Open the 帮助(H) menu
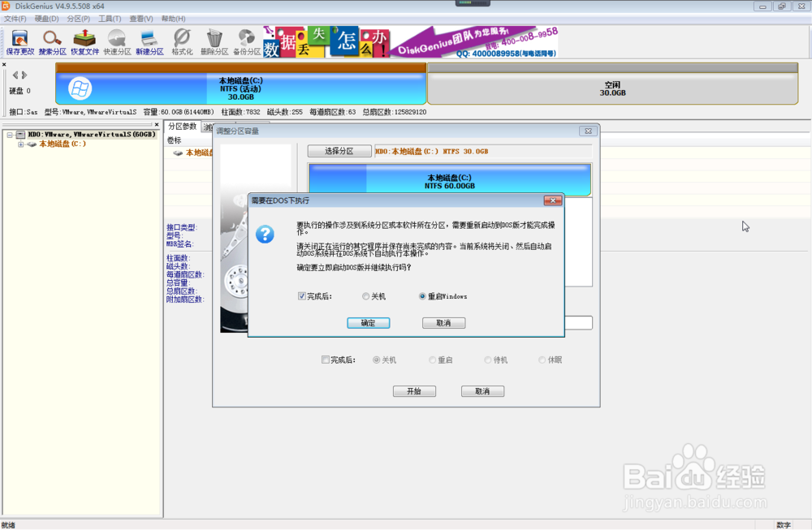Image resolution: width=812 pixels, height=530 pixels. point(174,19)
